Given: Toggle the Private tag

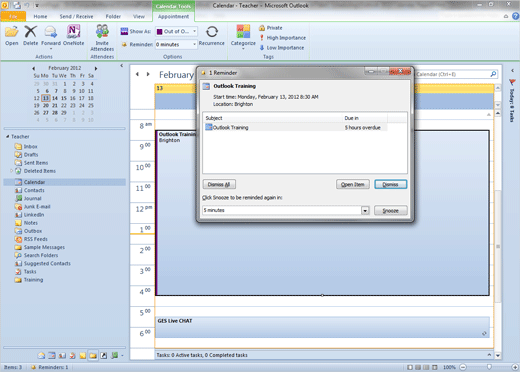Looking at the screenshot, I should (x=271, y=28).
